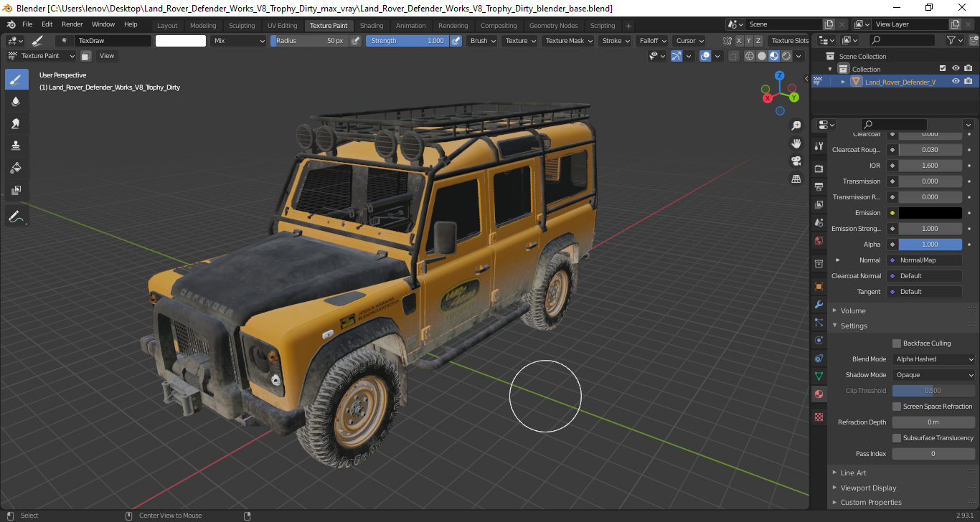Enable Subsurface Translucency checkbox
The image size is (980, 522).
click(x=897, y=438)
